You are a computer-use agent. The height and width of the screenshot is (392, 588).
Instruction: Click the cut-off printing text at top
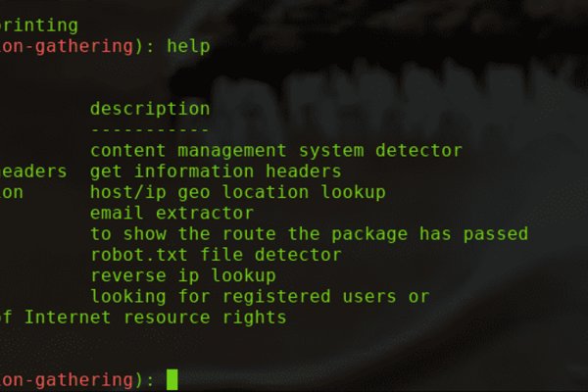coord(39,24)
